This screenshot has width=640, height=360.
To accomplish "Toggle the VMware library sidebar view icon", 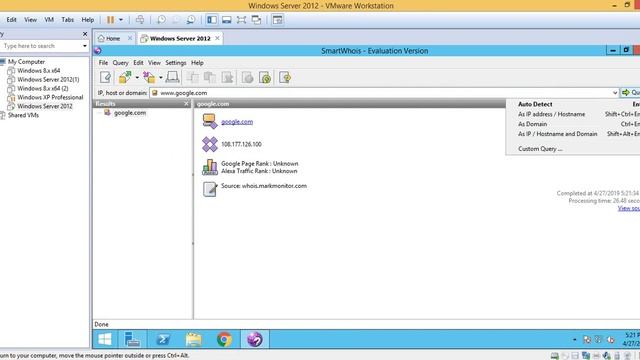I will tap(211, 20).
